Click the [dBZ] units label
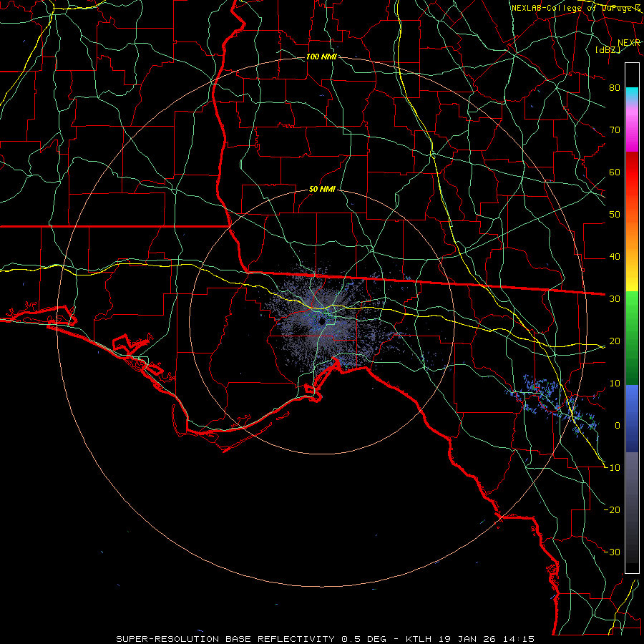This screenshot has width=644, height=644. 608,49
